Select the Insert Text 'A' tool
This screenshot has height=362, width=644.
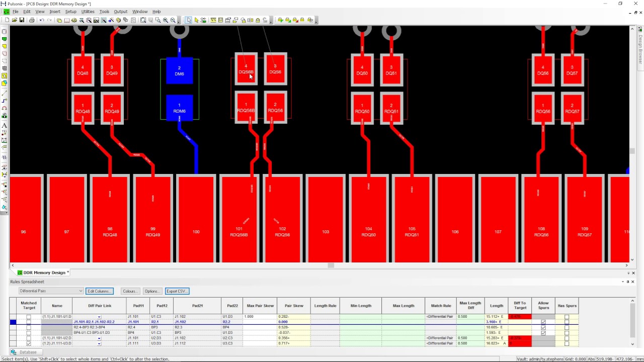5,126
